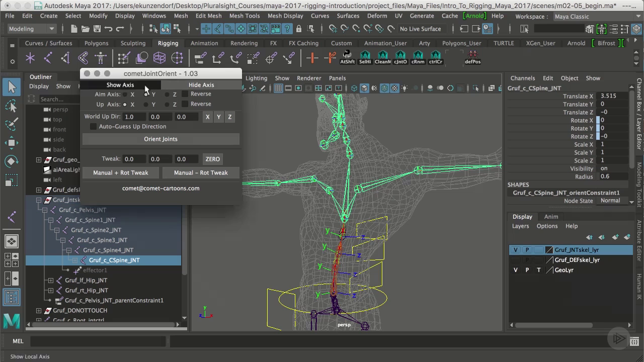This screenshot has height=362, width=644.
Task: Open the Deform menu
Action: [x=377, y=16]
